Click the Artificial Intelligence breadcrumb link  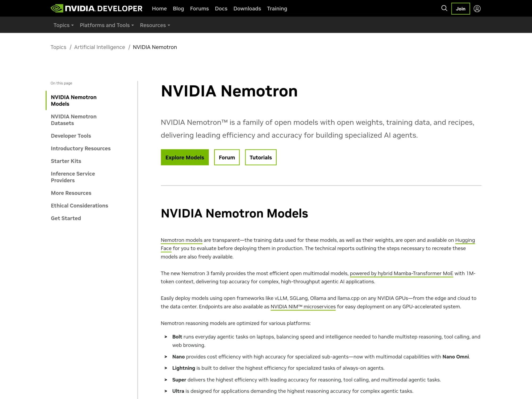pos(99,47)
